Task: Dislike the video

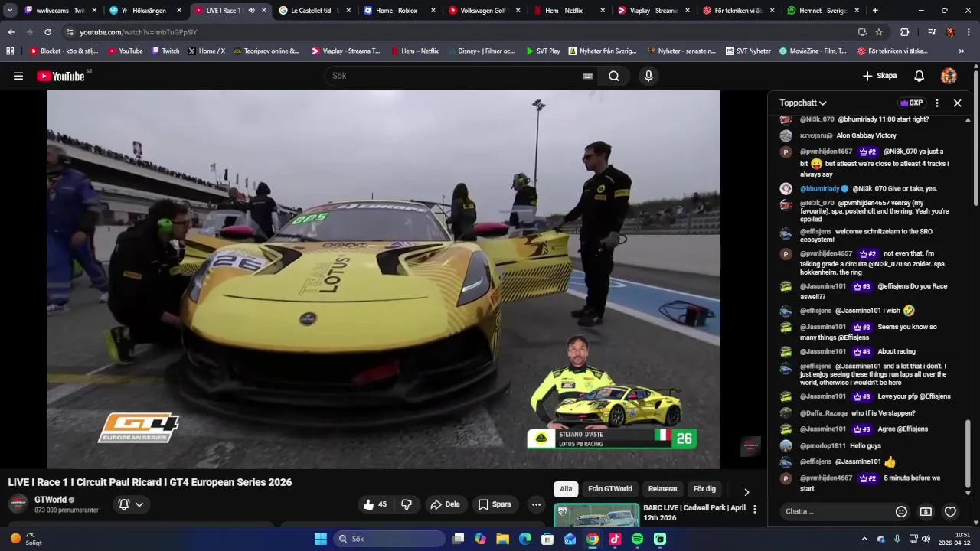Action: pos(407,504)
